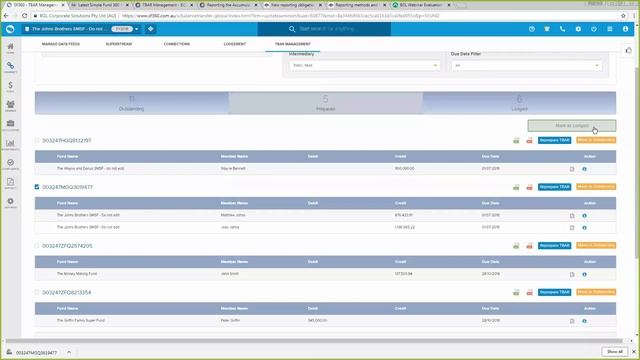Open the bar chart Investments sidebar icon
This screenshot has width=640, height=360.
point(10,144)
